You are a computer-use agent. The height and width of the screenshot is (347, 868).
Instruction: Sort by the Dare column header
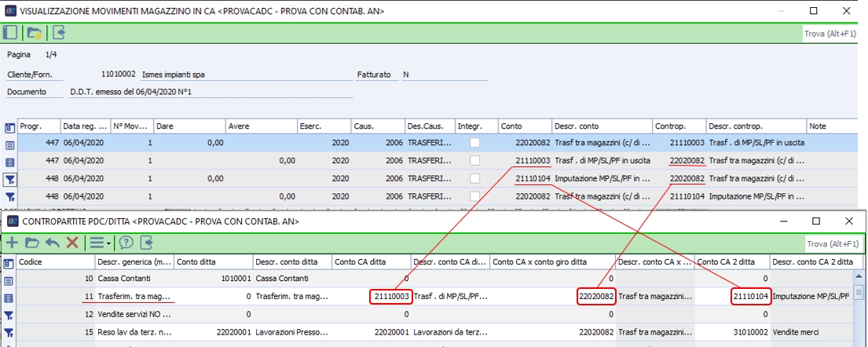click(189, 126)
